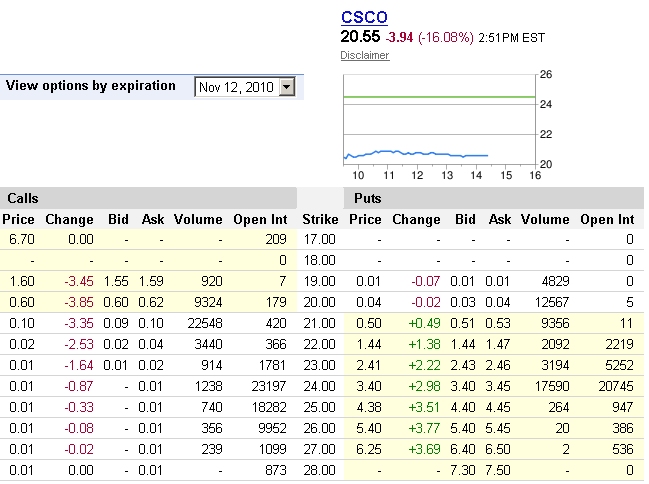The image size is (649, 484).
Task: Click put change +3.77
Action: (x=424, y=428)
